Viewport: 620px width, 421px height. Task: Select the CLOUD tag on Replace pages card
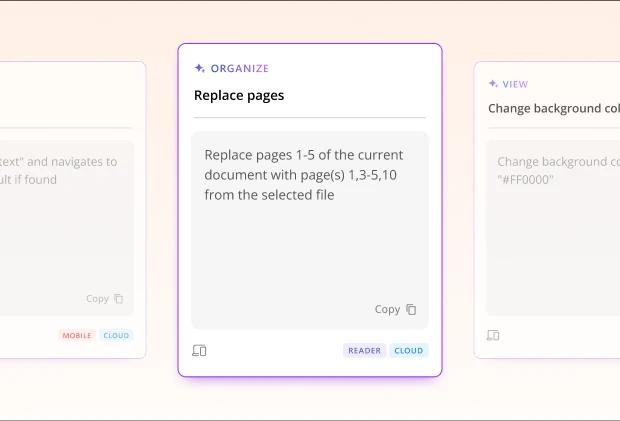pos(408,351)
